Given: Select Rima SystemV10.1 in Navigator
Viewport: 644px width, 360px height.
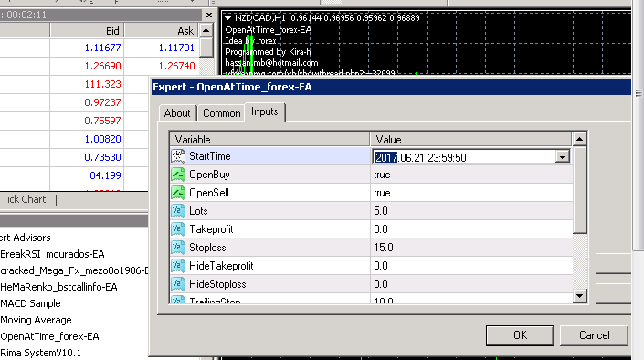Looking at the screenshot, I should click(x=40, y=353).
